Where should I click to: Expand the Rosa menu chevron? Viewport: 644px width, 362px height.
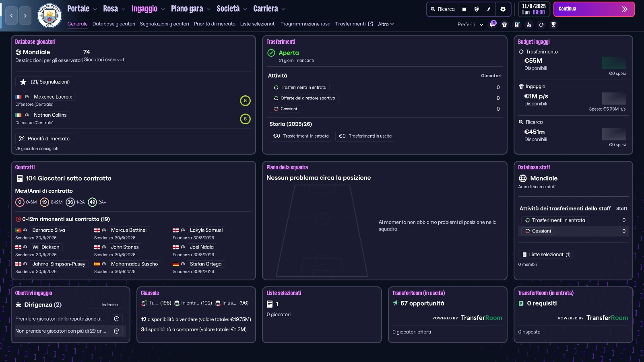[123, 9]
